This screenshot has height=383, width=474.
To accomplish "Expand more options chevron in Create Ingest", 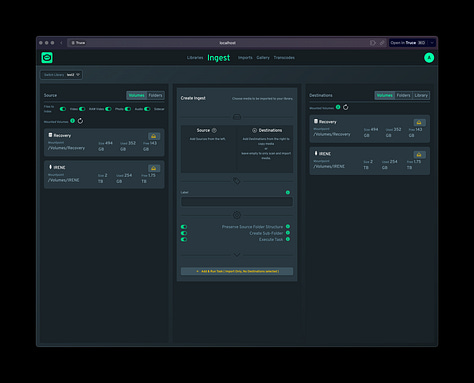I will click(x=237, y=255).
